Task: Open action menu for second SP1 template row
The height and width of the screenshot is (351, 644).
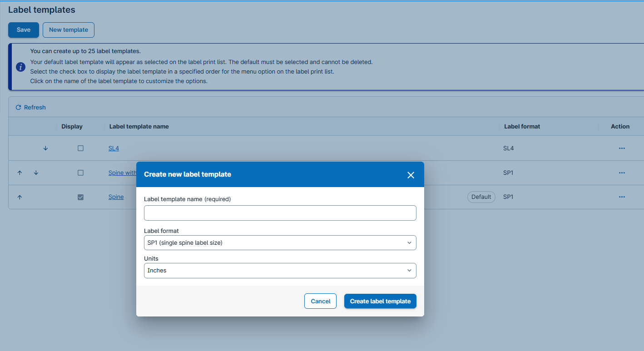Action: (x=622, y=173)
